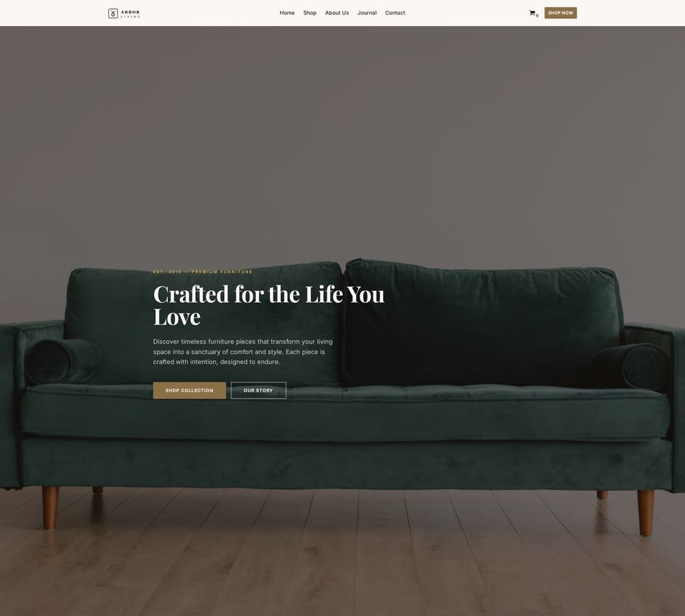The height and width of the screenshot is (616, 685).
Task: Click the 'Crafted for the Life You Love' headline
Action: pos(269,305)
